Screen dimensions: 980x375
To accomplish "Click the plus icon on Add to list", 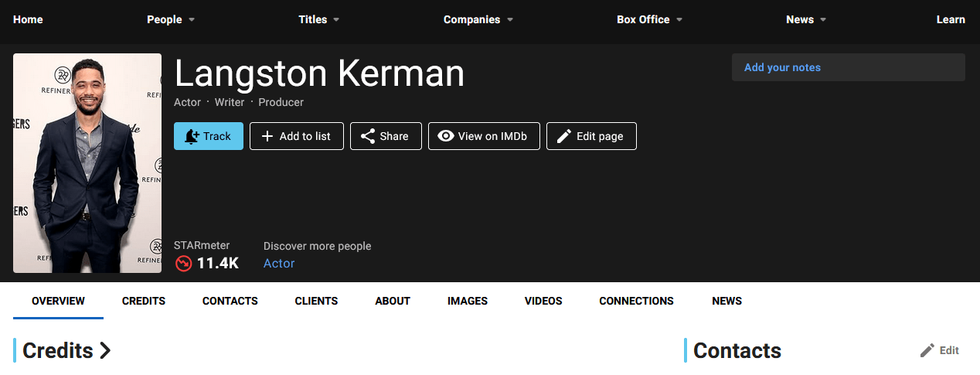I will point(267,137).
